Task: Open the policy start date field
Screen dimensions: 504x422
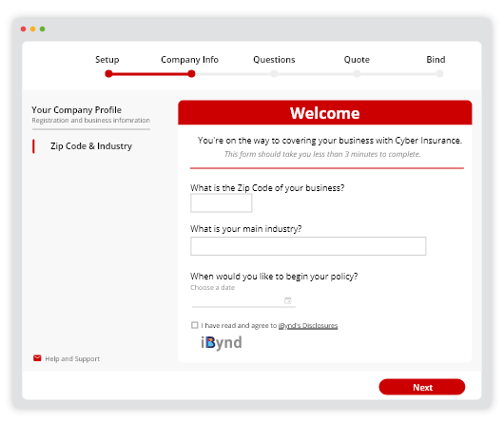Action: [x=243, y=300]
